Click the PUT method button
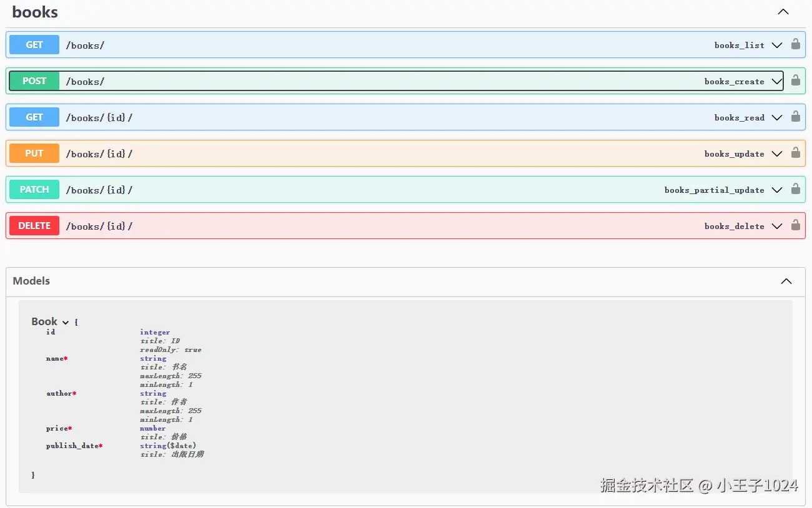The width and height of the screenshot is (812, 508). point(34,154)
